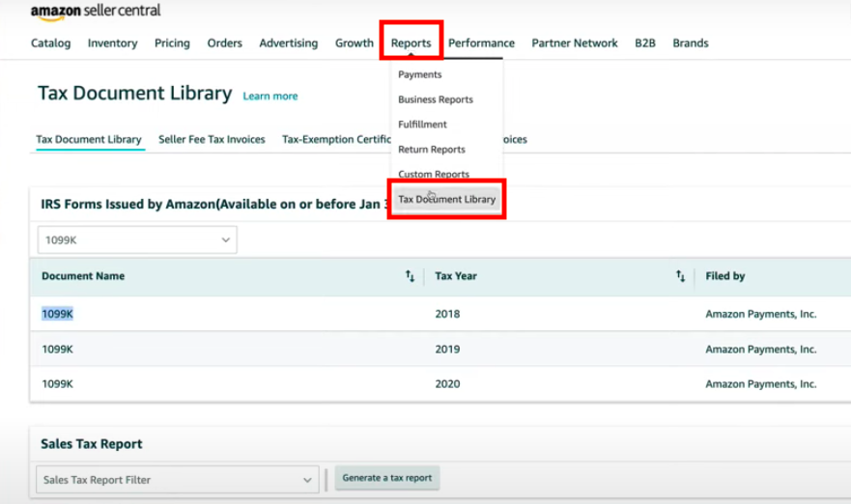
Task: Open the Reports menu
Action: point(411,43)
